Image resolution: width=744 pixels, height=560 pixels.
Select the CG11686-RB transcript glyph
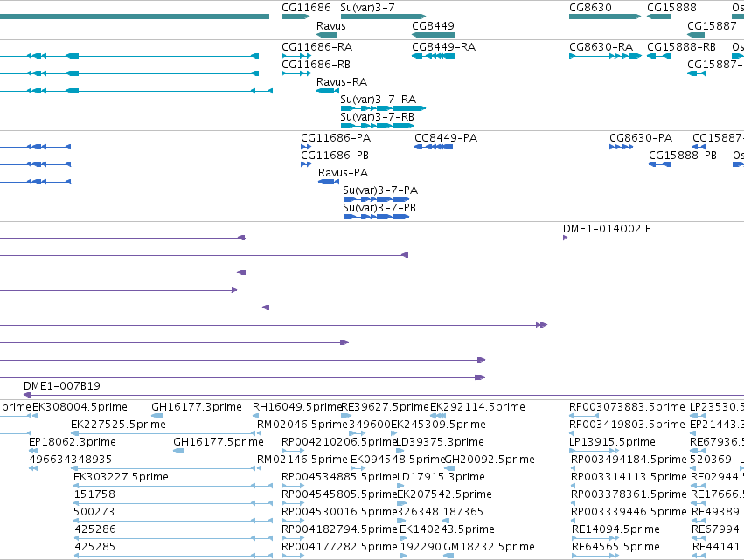point(296,73)
